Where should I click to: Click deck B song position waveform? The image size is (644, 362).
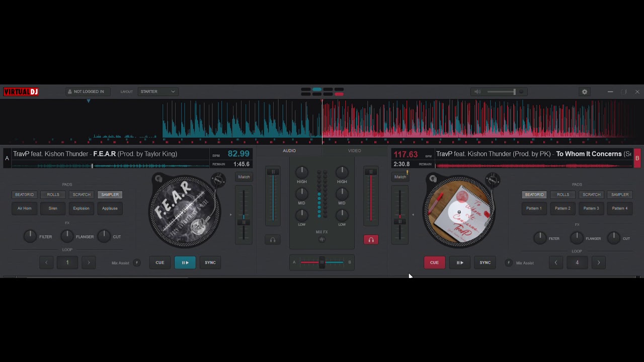click(533, 165)
